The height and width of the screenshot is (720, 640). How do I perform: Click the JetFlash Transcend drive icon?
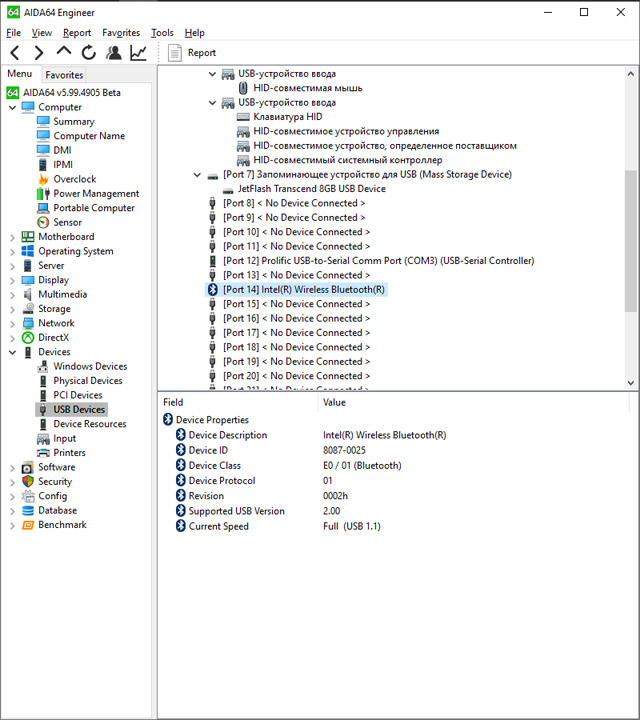[228, 189]
